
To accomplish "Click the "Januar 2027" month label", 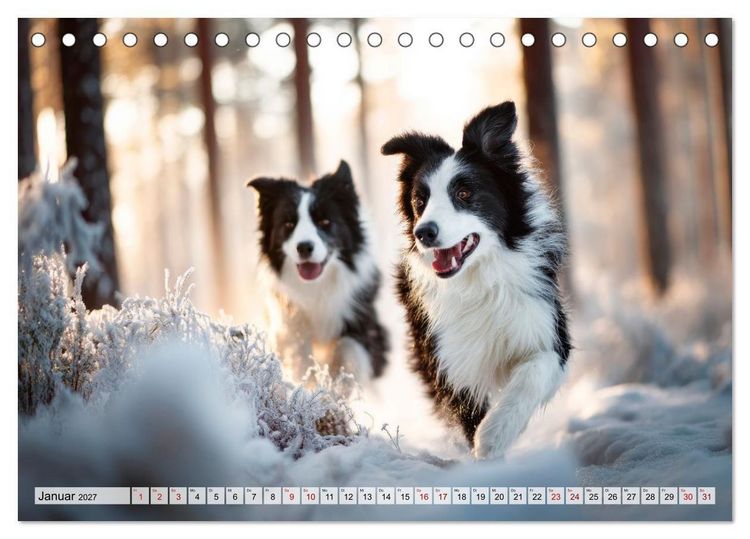I will pyautogui.click(x=82, y=495).
